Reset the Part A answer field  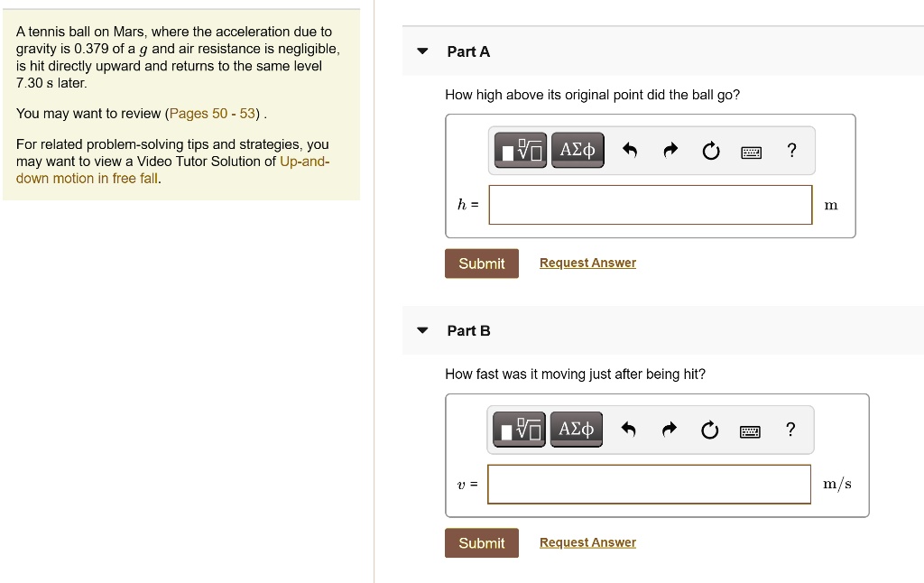pos(711,152)
